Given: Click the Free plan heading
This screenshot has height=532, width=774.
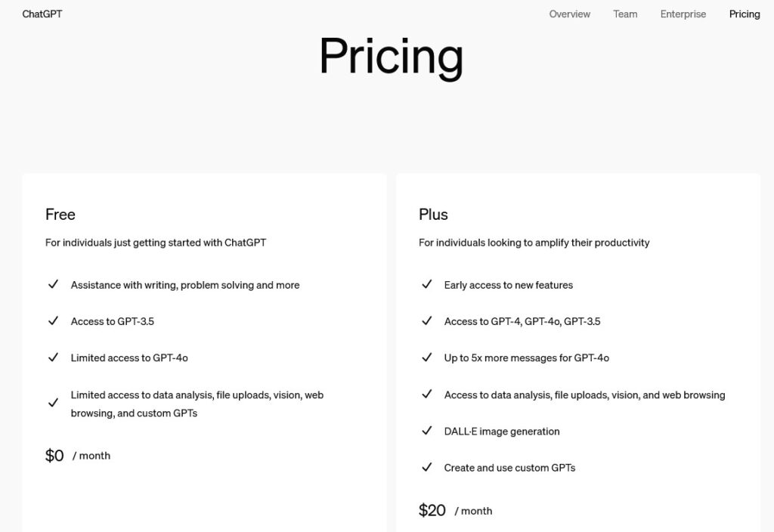Looking at the screenshot, I should tap(60, 215).
